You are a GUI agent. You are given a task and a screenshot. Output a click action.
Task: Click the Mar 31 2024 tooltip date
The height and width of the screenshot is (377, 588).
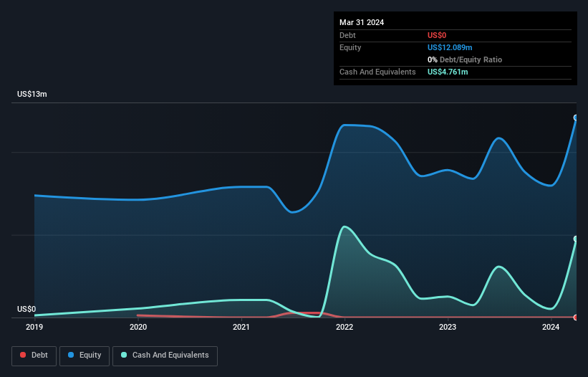[x=362, y=22]
